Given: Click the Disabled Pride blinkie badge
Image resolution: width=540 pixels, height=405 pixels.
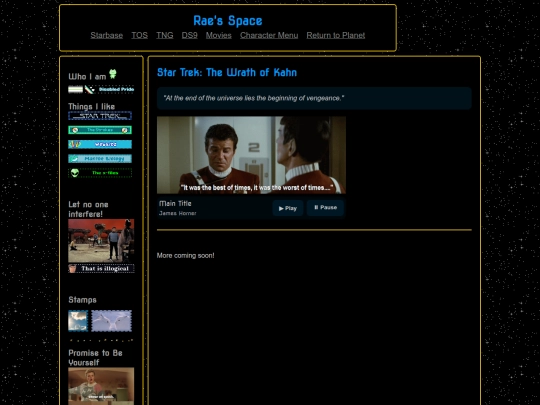Looking at the screenshot, I should click(109, 90).
